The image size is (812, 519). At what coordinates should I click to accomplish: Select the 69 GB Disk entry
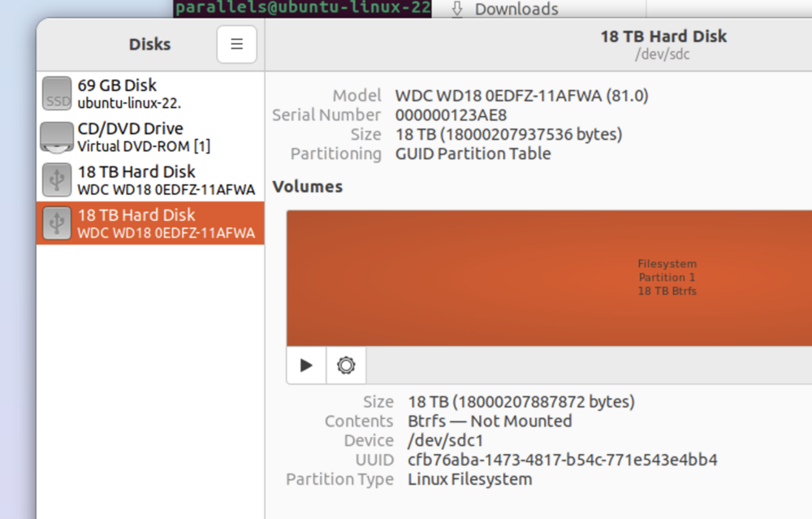pyautogui.click(x=150, y=93)
